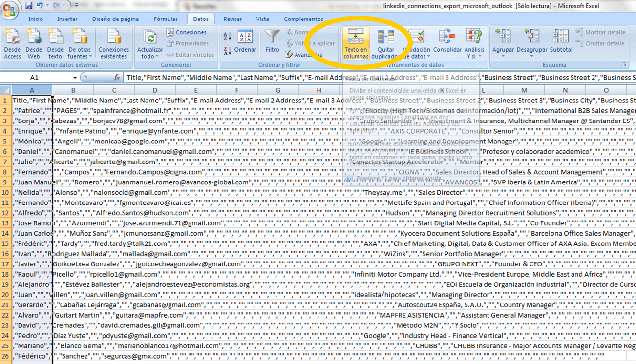636x364 pixels.
Task: Click the Consolidar icon
Action: click(x=447, y=38)
